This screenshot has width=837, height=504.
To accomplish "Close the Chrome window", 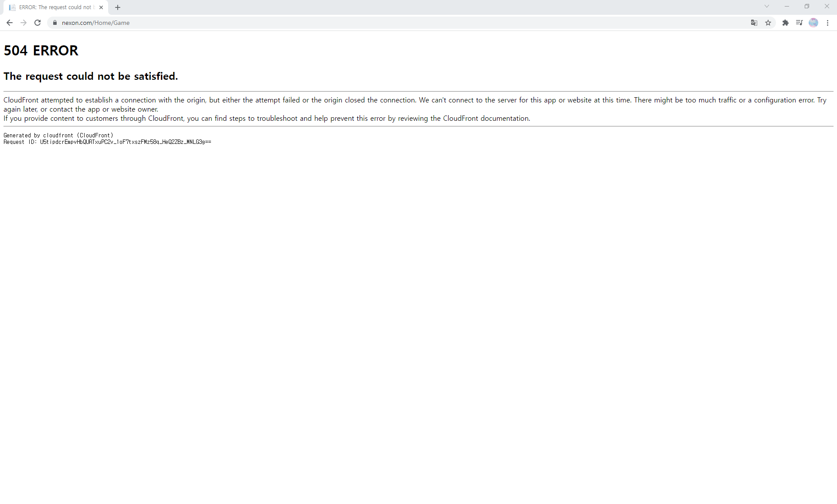I will 827,7.
